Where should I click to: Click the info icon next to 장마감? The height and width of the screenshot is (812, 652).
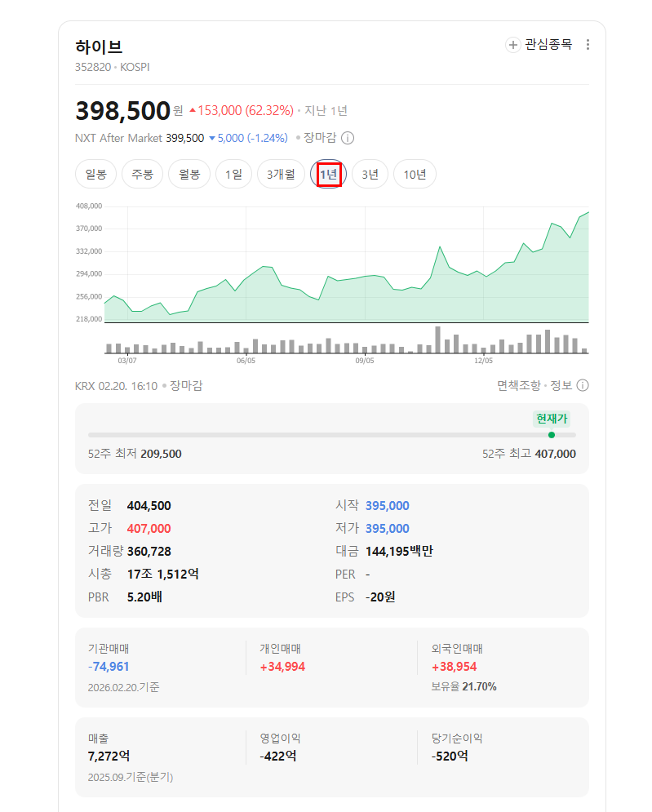[348, 138]
